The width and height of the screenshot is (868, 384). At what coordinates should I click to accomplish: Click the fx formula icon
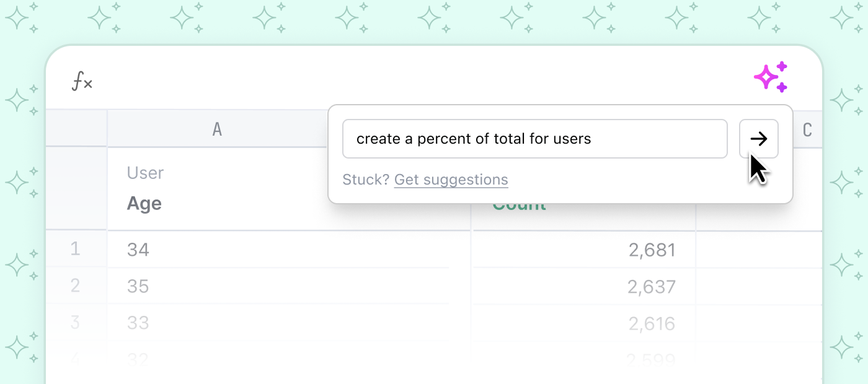click(x=82, y=81)
